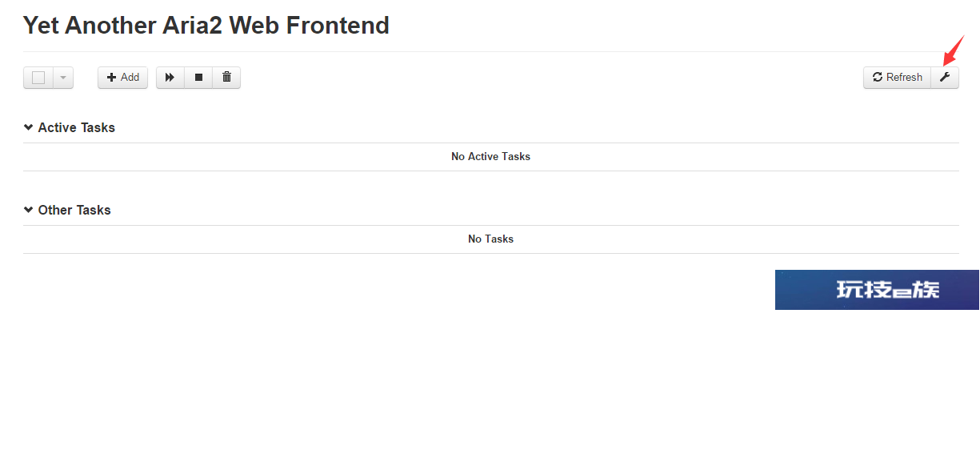Click the Add button label

[x=130, y=77]
